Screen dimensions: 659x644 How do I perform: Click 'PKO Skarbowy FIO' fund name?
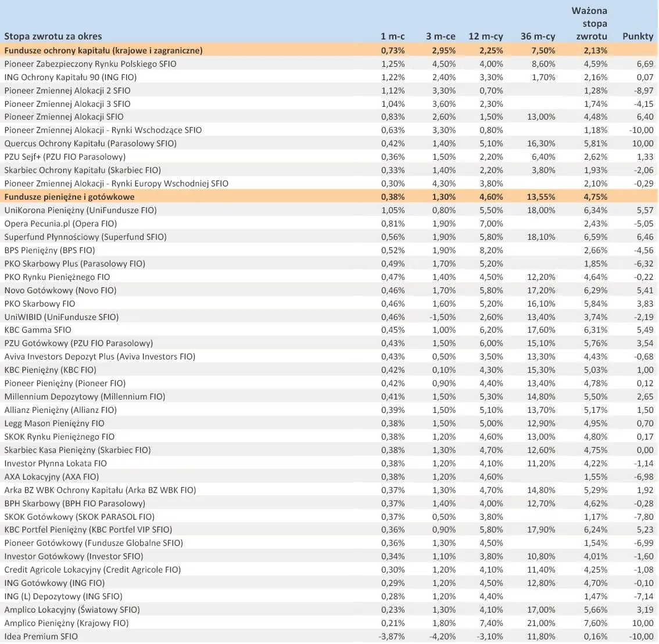40,303
